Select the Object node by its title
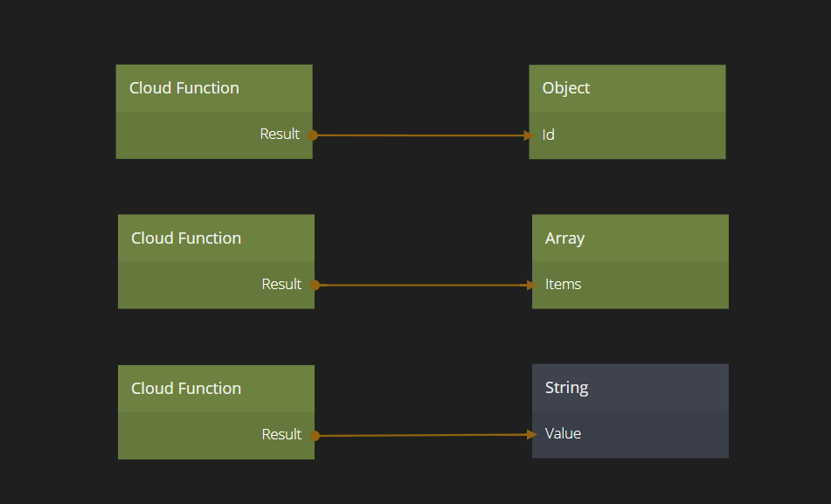Image resolution: width=831 pixels, height=504 pixels. [x=566, y=88]
